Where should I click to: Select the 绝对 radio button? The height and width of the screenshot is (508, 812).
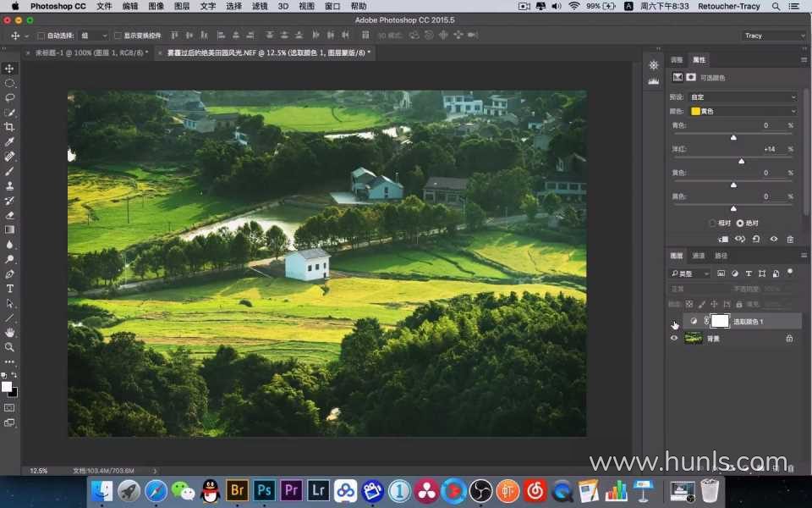pyautogui.click(x=740, y=223)
